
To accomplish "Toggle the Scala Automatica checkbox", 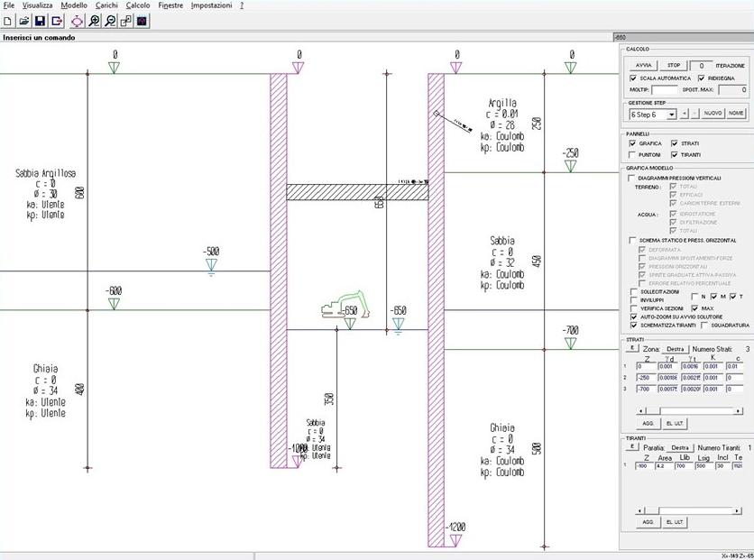I will [633, 78].
